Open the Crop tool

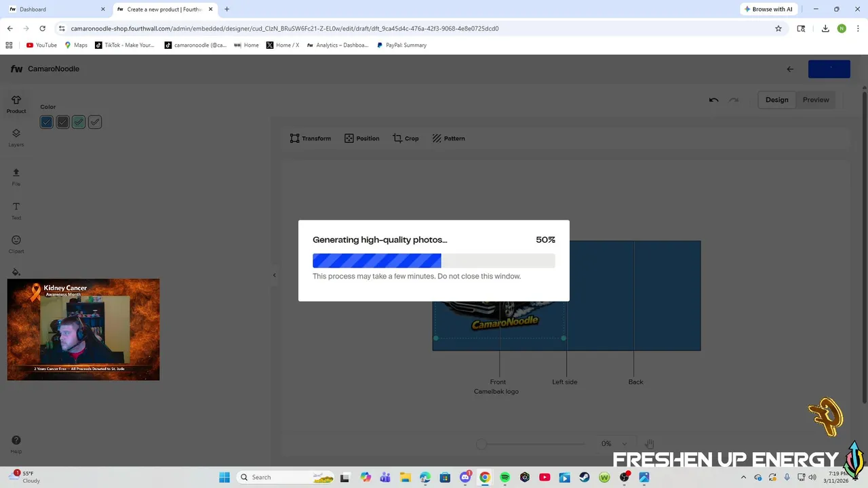click(x=406, y=138)
